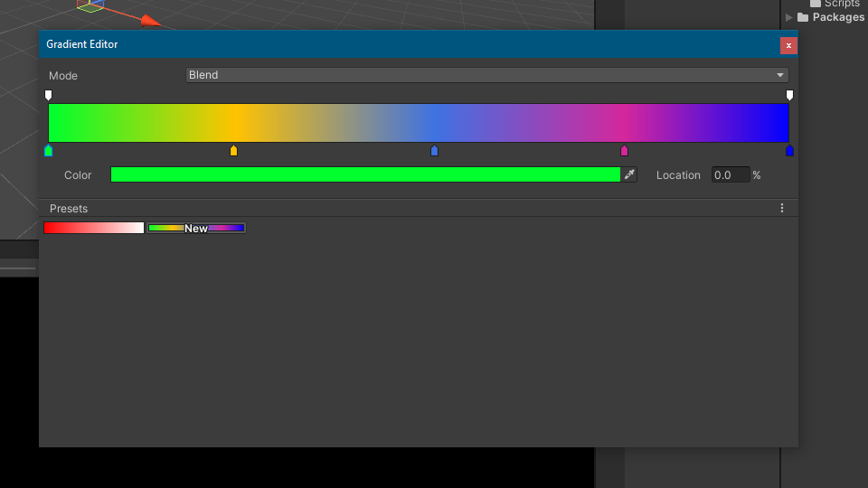Select the Scripts folder

pyautogui.click(x=841, y=4)
